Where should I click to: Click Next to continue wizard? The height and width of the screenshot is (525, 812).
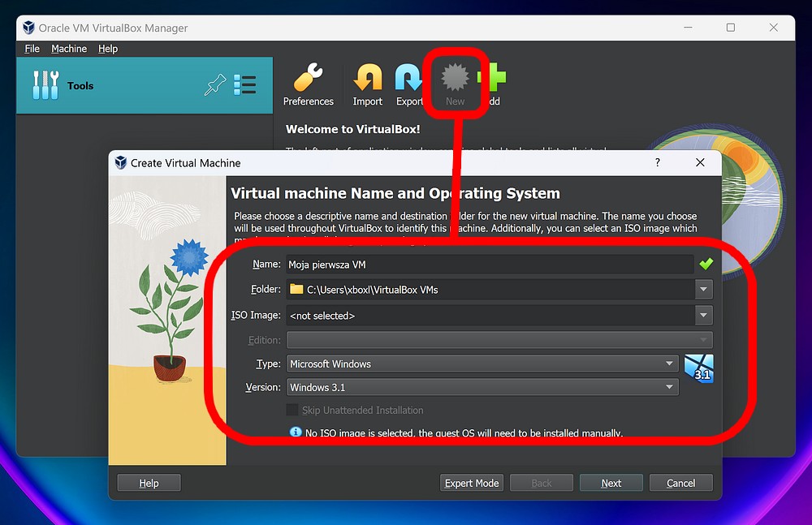coord(611,483)
